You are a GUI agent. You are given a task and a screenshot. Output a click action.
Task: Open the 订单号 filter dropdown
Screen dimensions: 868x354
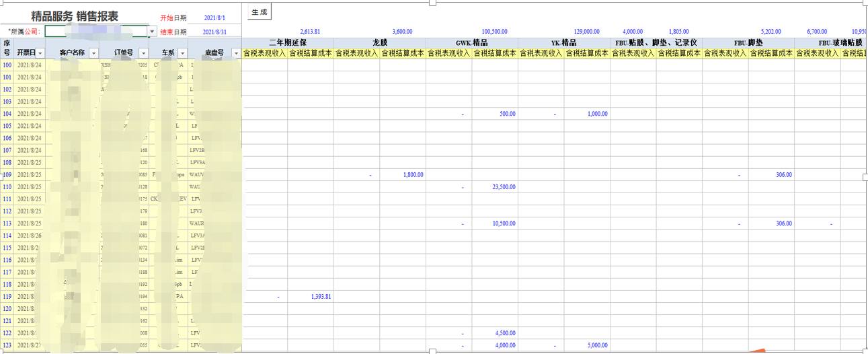pyautogui.click(x=143, y=53)
